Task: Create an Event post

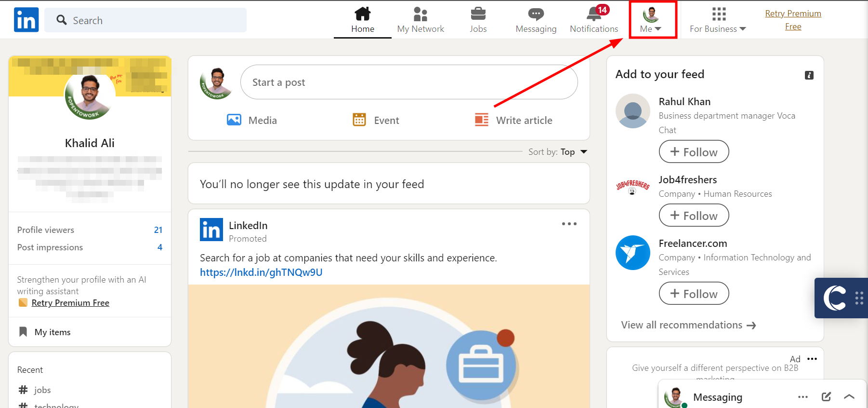Action: tap(376, 120)
